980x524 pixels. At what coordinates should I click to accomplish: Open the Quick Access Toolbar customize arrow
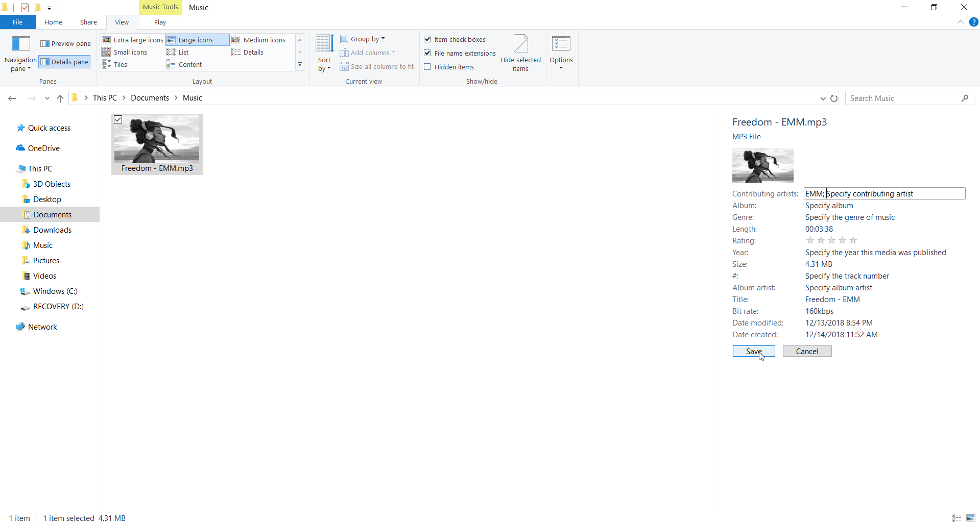(50, 8)
